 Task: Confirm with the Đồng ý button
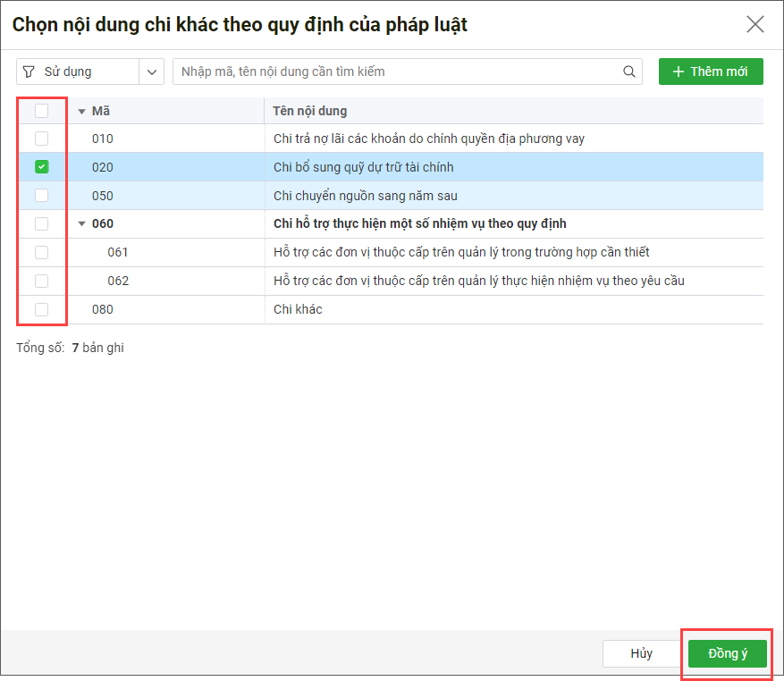click(727, 653)
